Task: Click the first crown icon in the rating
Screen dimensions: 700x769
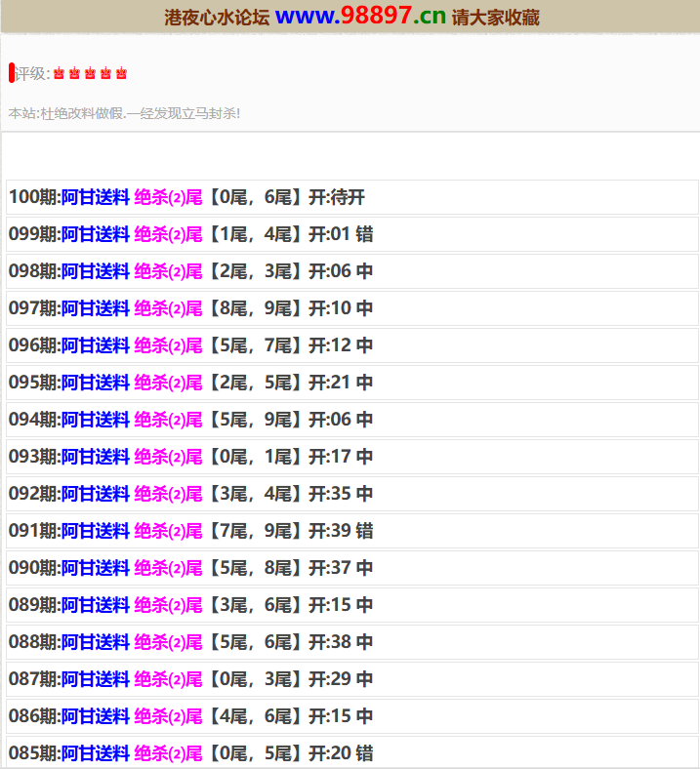Action: point(59,73)
